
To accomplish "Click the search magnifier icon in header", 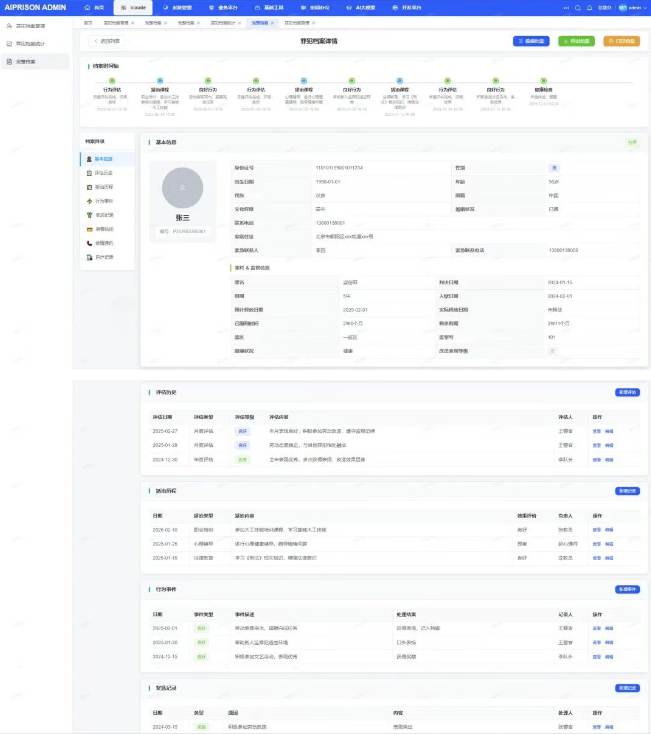I will [578, 7].
